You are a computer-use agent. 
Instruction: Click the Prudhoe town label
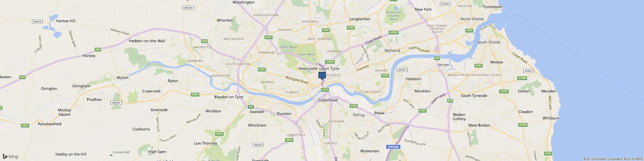pyautogui.click(x=94, y=99)
